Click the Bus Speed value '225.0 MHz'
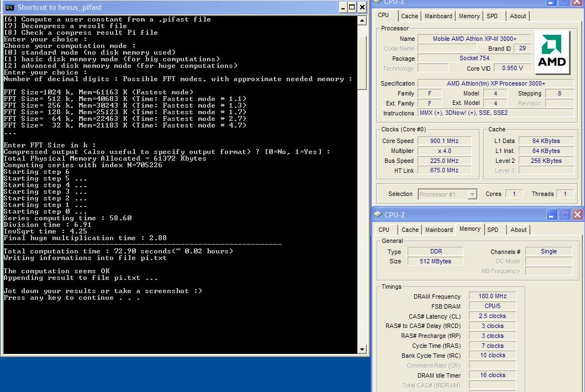This screenshot has width=585, height=392. click(x=444, y=161)
